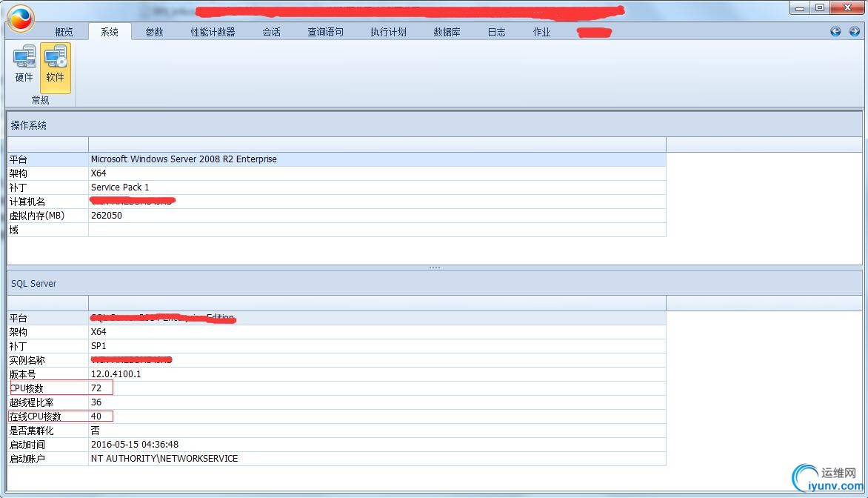This screenshot has width=868, height=498.
Task: Select the CPU核数 label
Action: coord(27,388)
